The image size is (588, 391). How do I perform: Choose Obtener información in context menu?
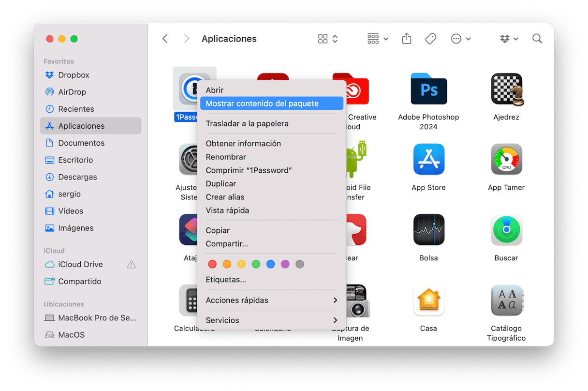pyautogui.click(x=243, y=144)
